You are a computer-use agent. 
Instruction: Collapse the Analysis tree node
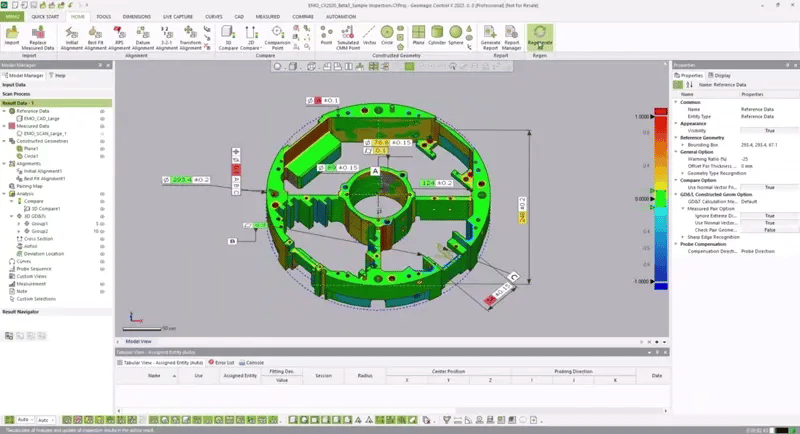[x=4, y=193]
